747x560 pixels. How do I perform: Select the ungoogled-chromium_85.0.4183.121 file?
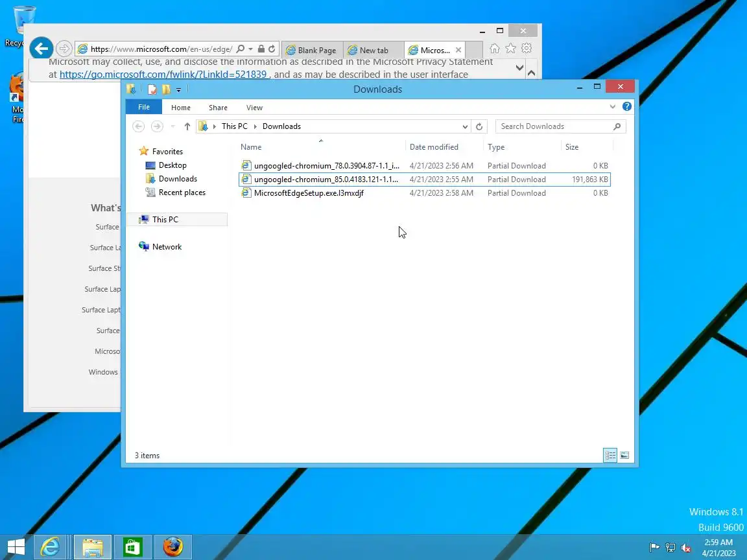(x=424, y=180)
